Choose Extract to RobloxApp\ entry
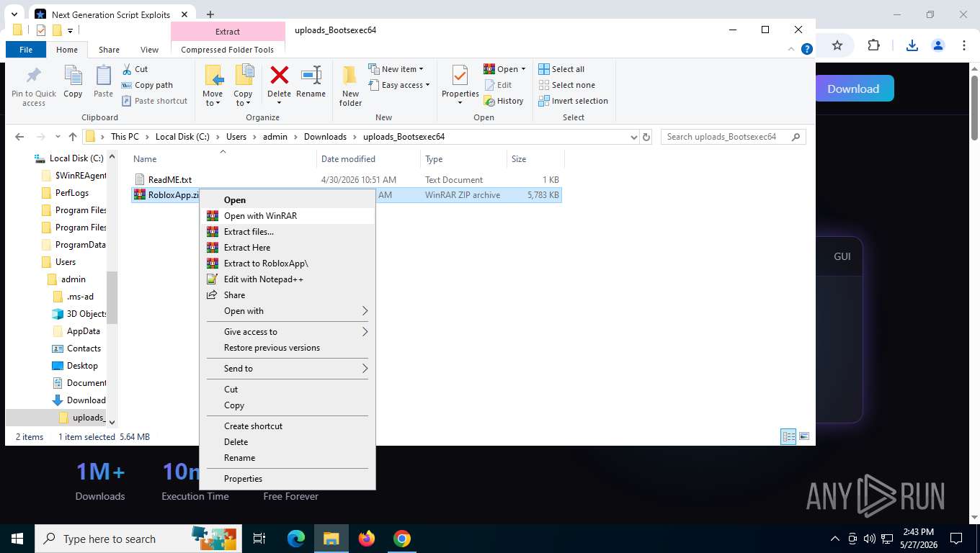 coord(287,264)
